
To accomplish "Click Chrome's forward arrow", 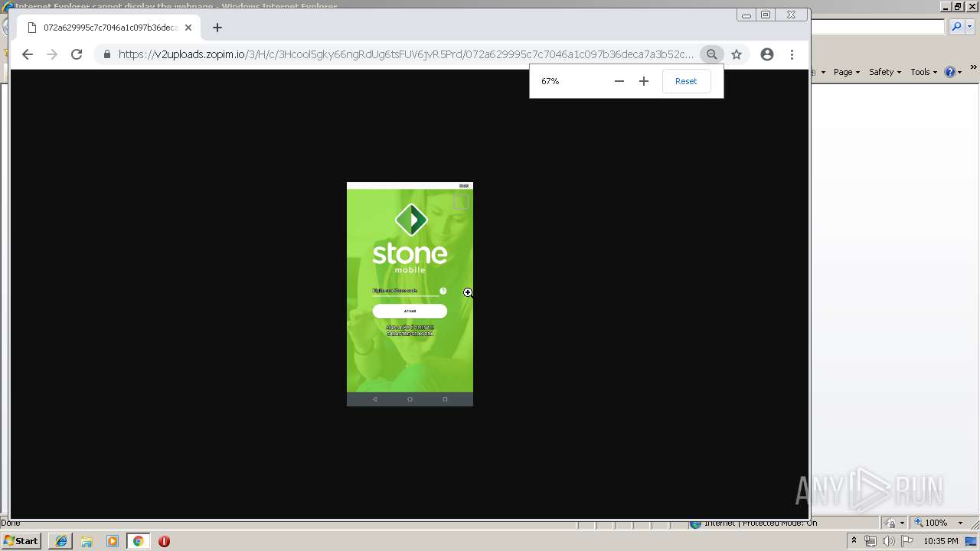I will (52, 54).
